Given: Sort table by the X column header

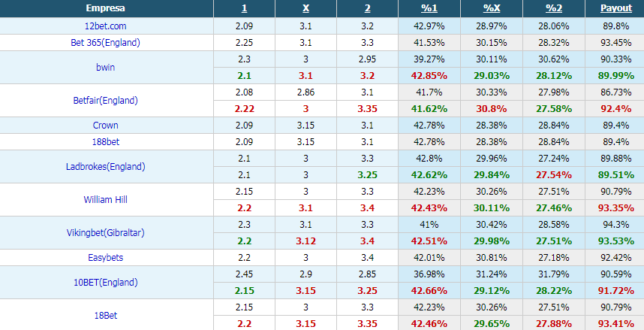Looking at the screenshot, I should 306,8.
